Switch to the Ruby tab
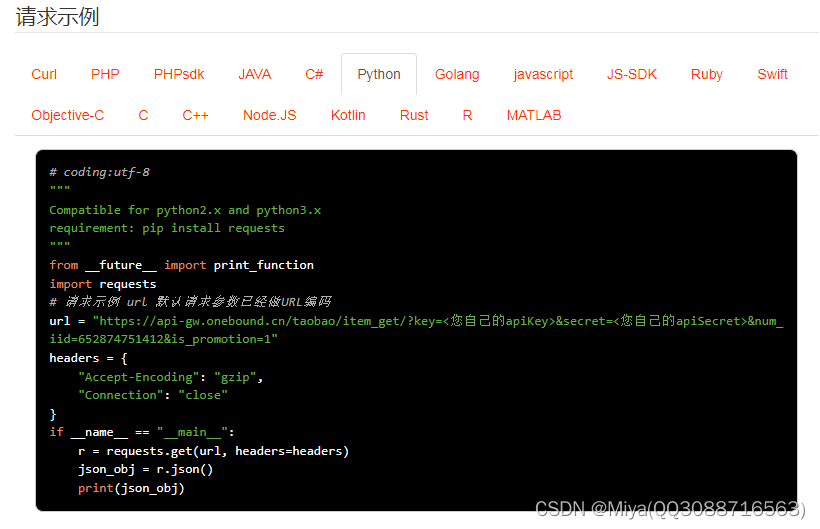820x529 pixels. 707,74
